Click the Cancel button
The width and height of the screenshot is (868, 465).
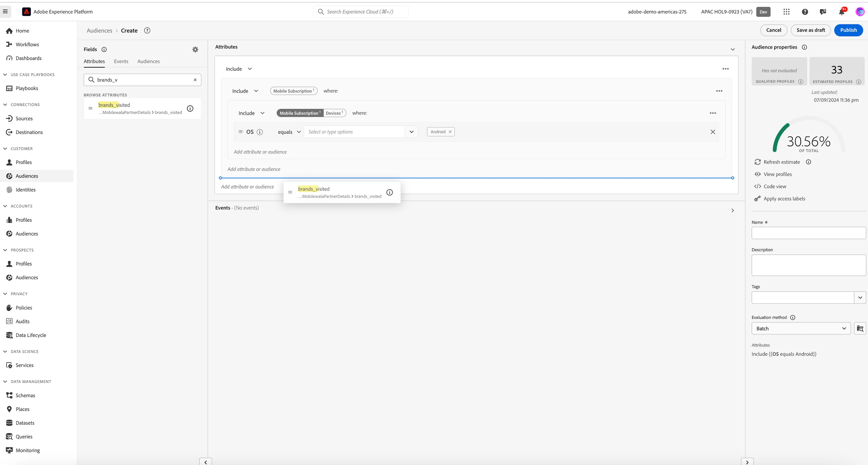coord(773,30)
